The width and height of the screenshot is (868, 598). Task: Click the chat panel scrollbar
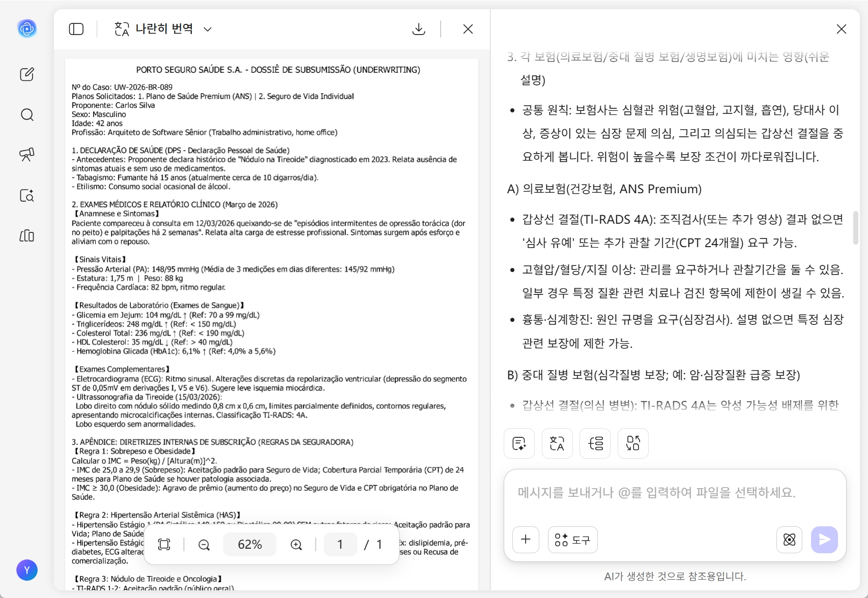coord(856,228)
